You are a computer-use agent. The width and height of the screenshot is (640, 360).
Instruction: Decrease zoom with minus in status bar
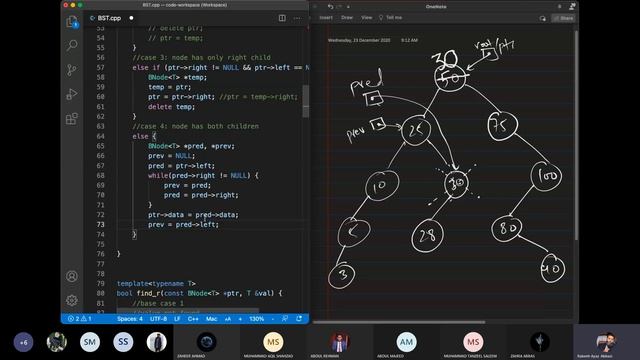(x=272, y=319)
